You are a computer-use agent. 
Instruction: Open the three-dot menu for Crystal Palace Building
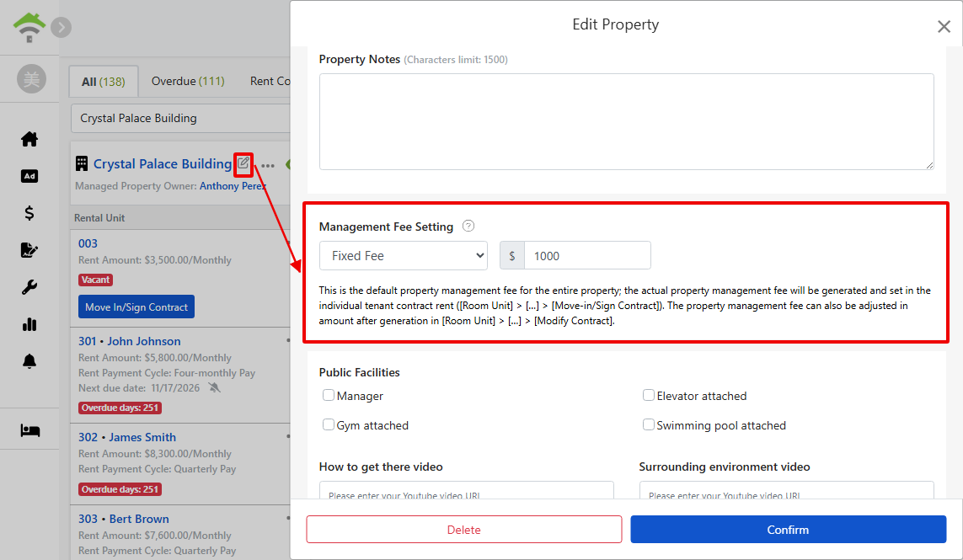(x=268, y=166)
